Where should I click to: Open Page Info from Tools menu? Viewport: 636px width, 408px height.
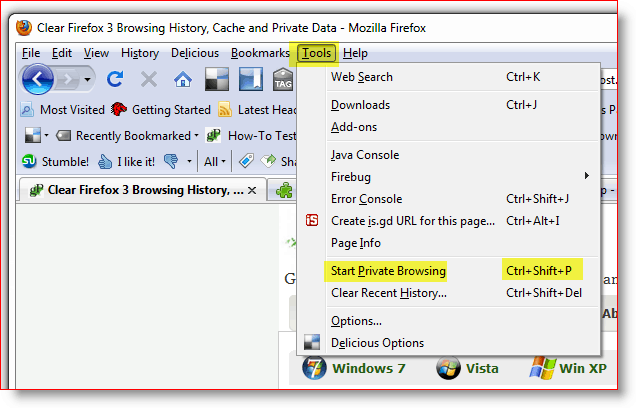449,243
